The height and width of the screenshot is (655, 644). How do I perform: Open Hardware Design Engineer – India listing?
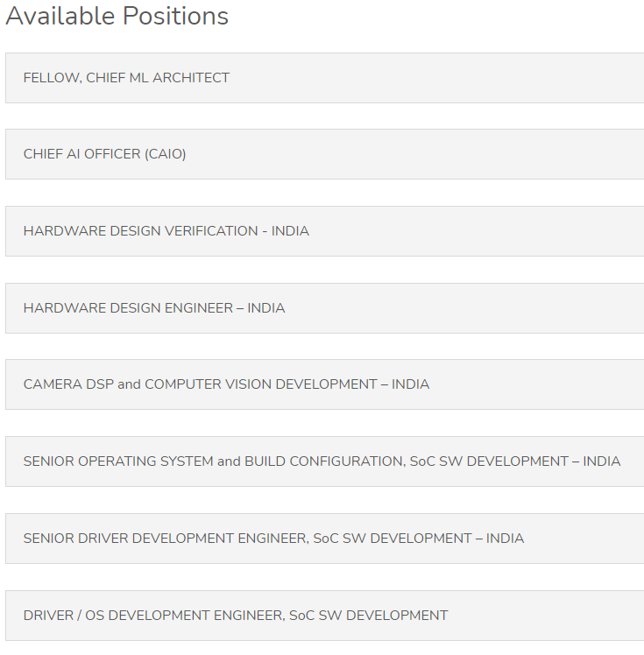tap(325, 308)
